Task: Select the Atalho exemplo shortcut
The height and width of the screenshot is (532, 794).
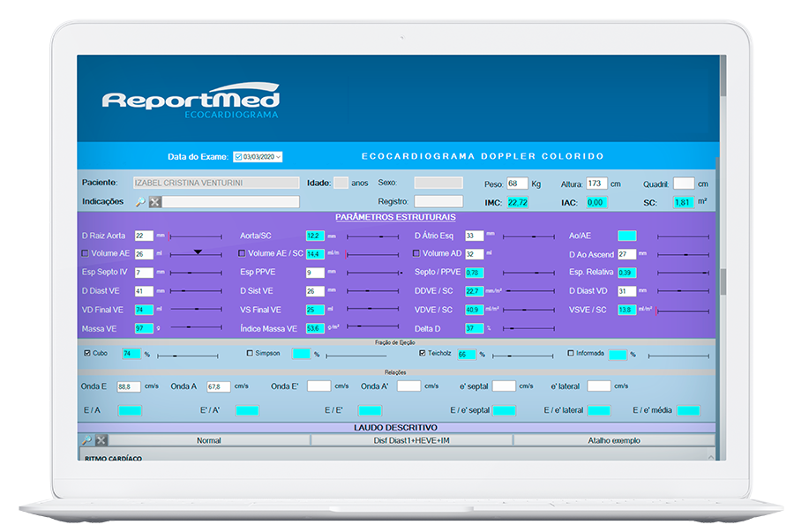Action: point(614,440)
